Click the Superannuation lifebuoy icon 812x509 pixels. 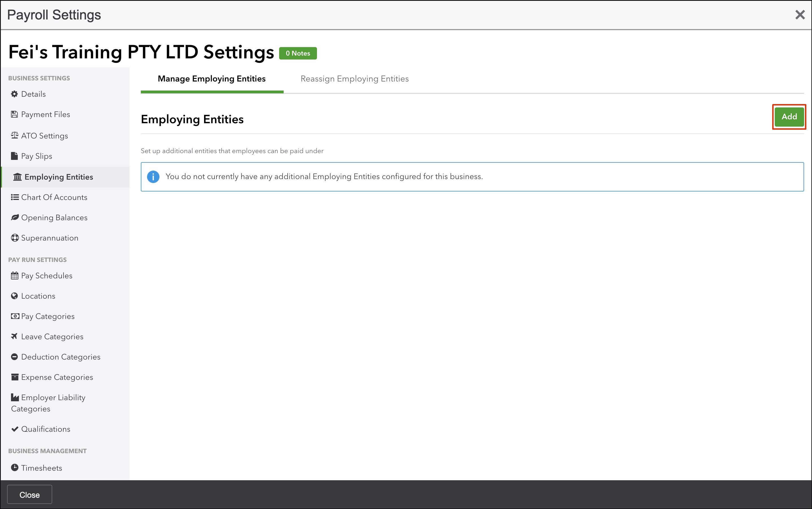(14, 238)
